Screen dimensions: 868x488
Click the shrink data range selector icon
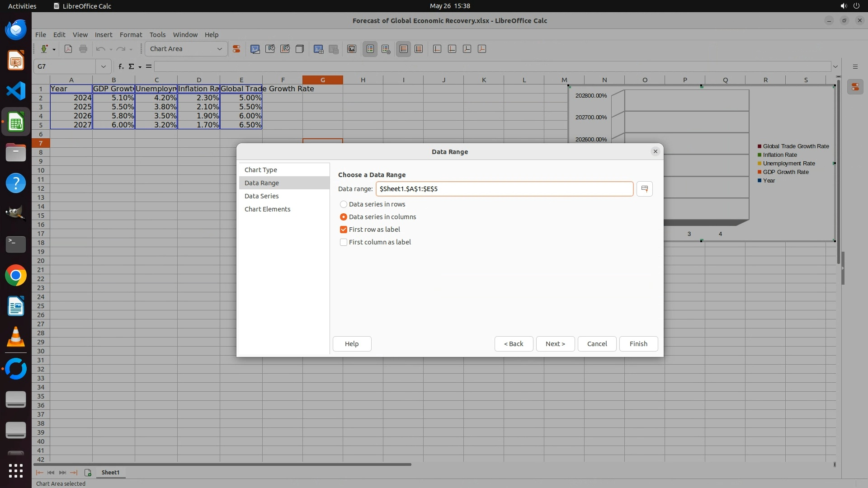(x=644, y=189)
